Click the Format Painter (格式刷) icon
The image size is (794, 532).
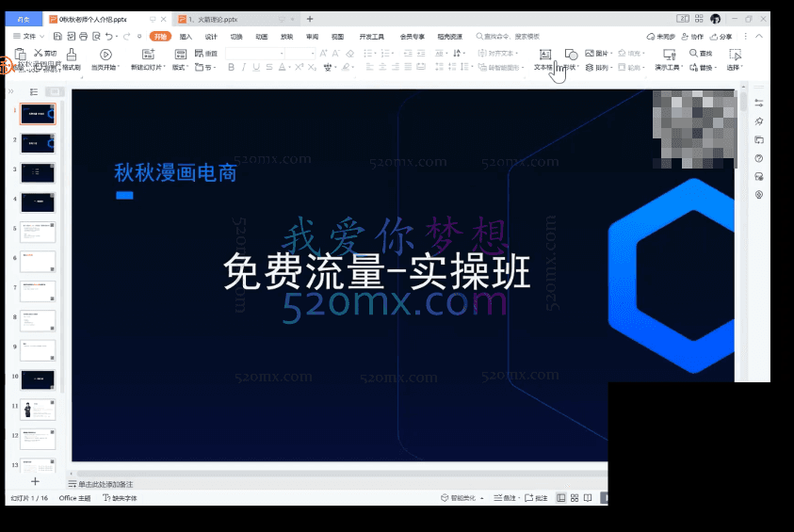(x=72, y=56)
